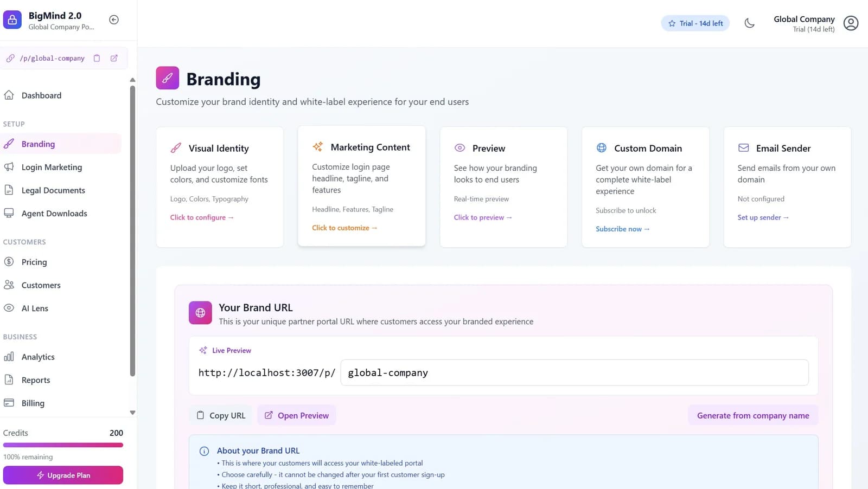868x489 pixels.
Task: Expand the Trial - 14d left badge
Action: (695, 23)
